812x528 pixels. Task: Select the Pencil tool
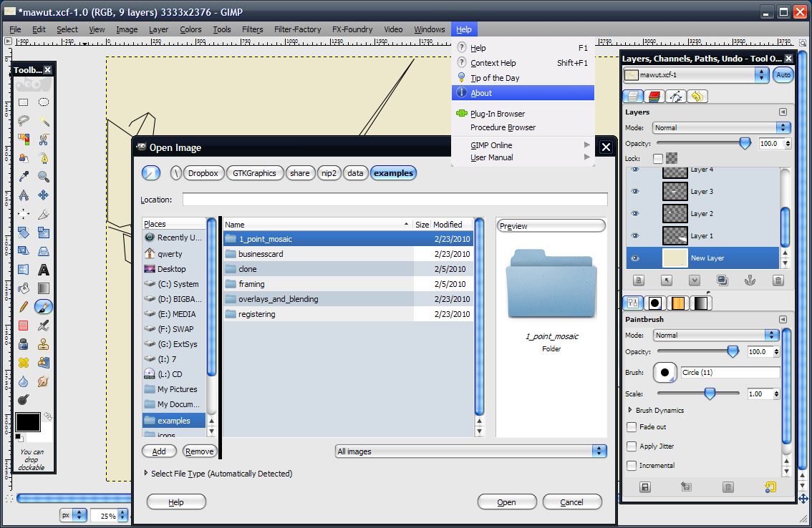pos(24,307)
